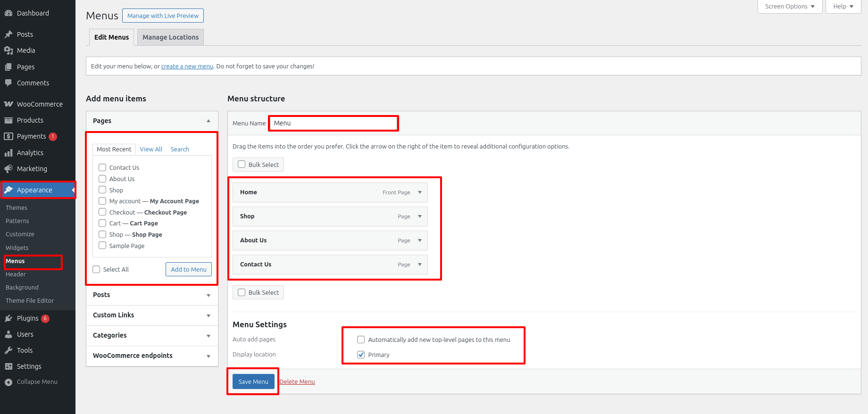Click the Menu Name text field
868x414 pixels.
(334, 123)
